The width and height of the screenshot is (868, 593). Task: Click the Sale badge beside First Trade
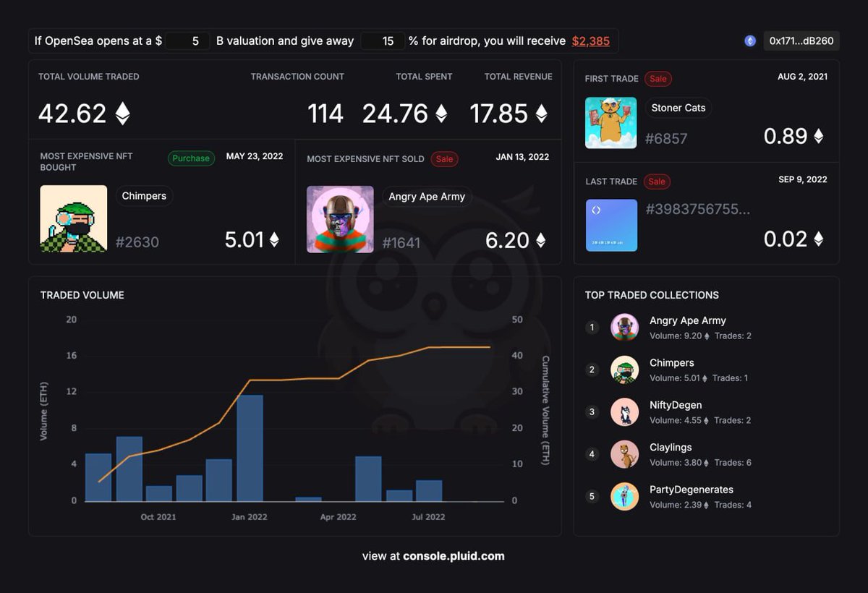click(658, 78)
